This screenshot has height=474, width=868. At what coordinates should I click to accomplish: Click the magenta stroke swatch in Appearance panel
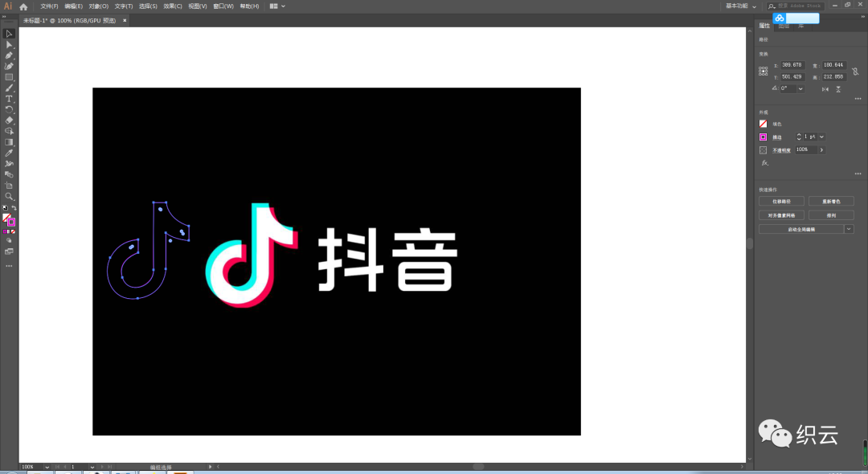[x=764, y=137]
